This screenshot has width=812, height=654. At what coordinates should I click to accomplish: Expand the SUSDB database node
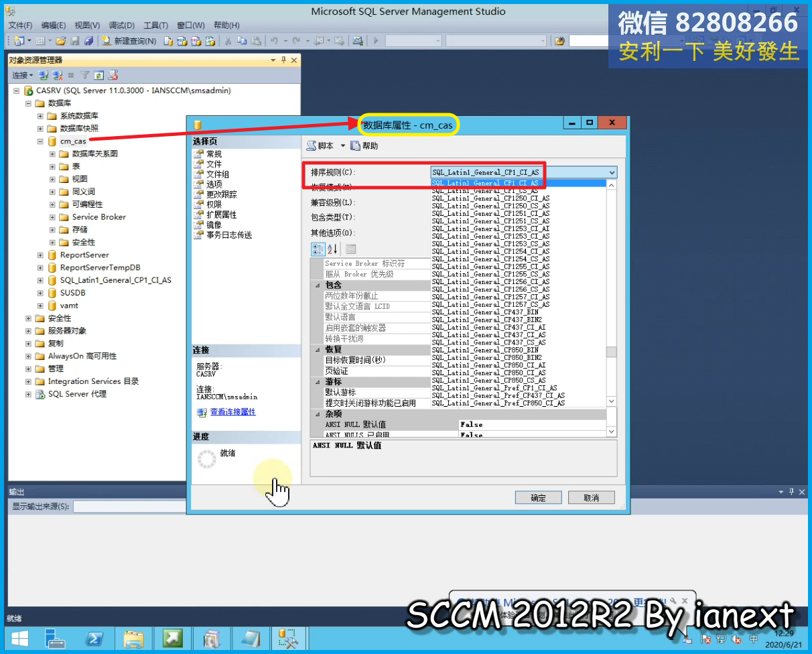tap(40, 293)
